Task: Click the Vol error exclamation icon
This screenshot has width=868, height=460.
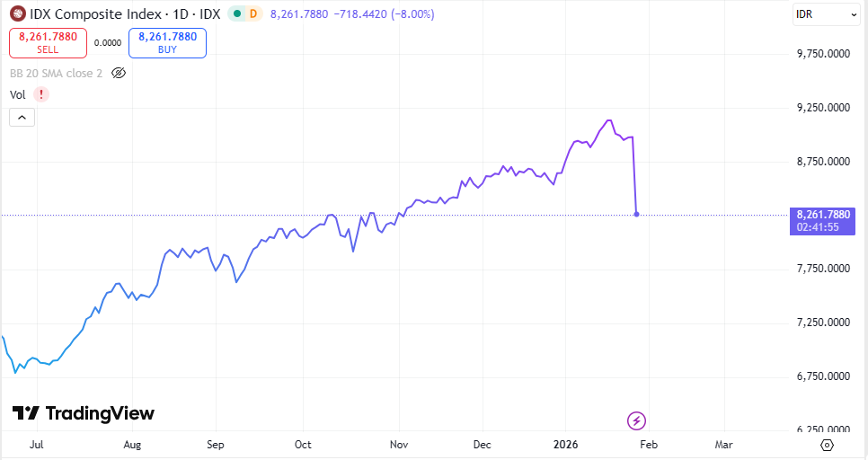Action: coord(41,94)
